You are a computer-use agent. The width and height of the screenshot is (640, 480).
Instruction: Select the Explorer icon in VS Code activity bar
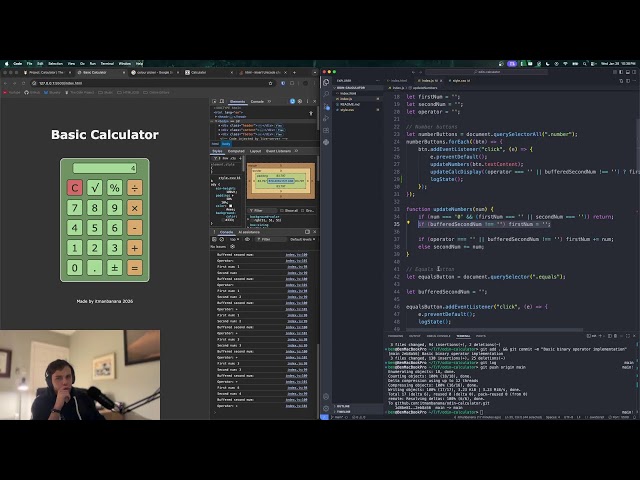point(326,82)
